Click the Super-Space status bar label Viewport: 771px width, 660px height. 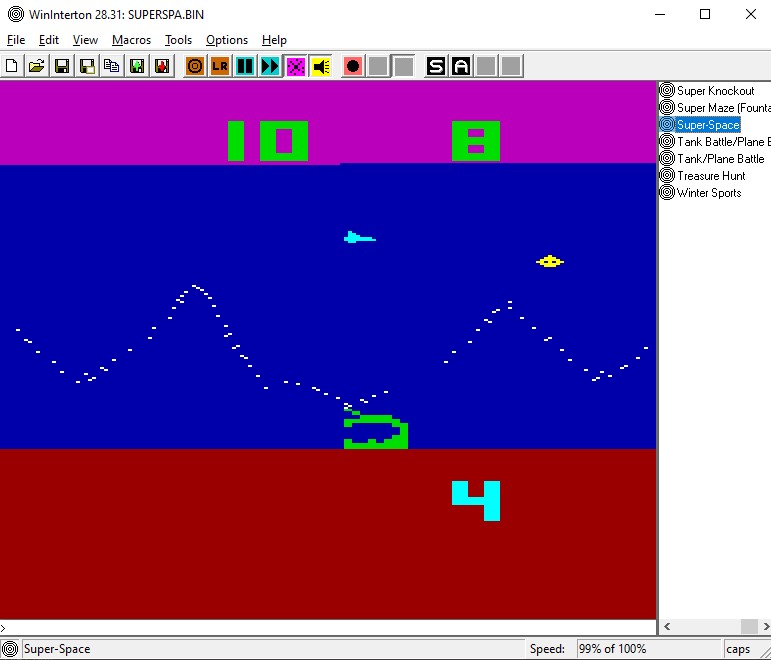click(57, 649)
